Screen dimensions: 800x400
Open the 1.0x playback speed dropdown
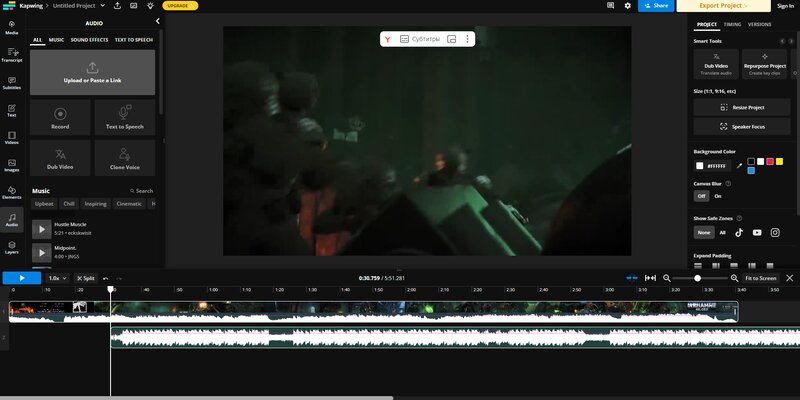[57, 278]
